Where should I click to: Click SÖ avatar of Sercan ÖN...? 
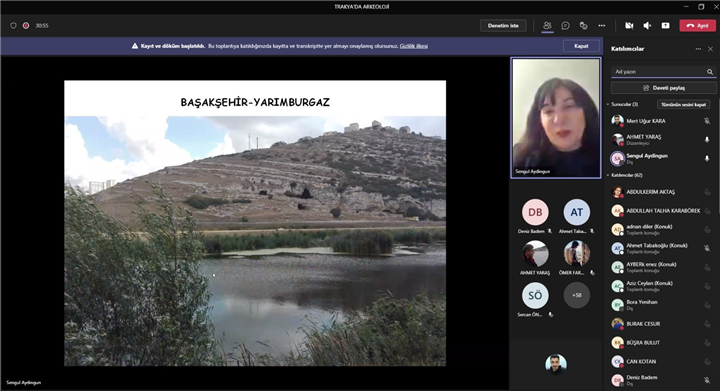[x=535, y=295]
